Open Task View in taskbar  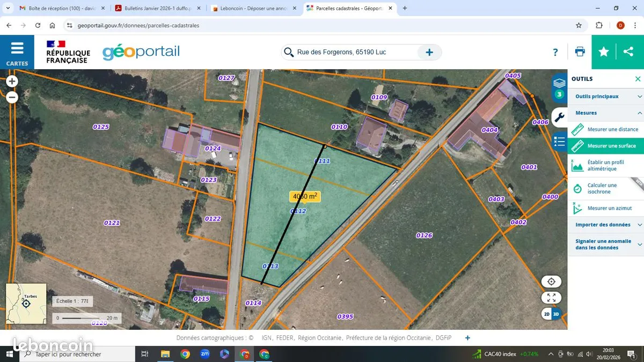[144, 354]
